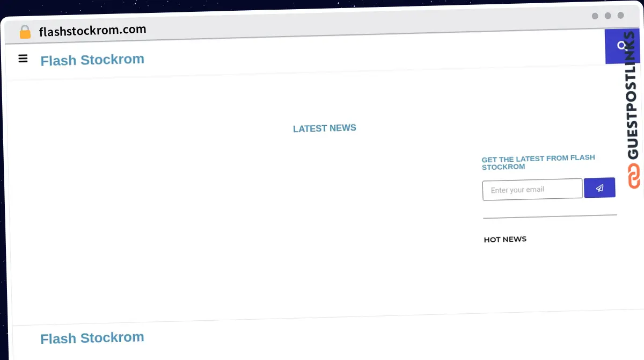Select the flashstockrom.com address text
Viewport: 644px width, 360px height.
(92, 31)
